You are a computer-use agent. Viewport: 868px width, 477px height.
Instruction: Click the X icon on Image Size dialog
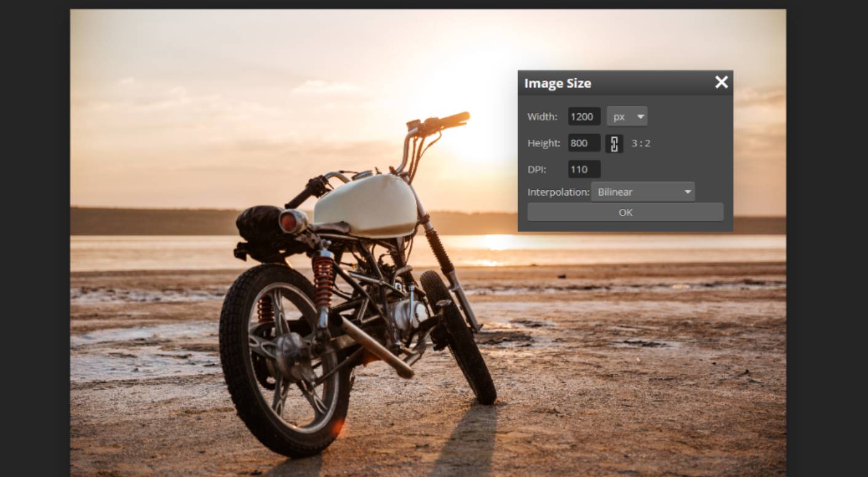click(x=721, y=82)
